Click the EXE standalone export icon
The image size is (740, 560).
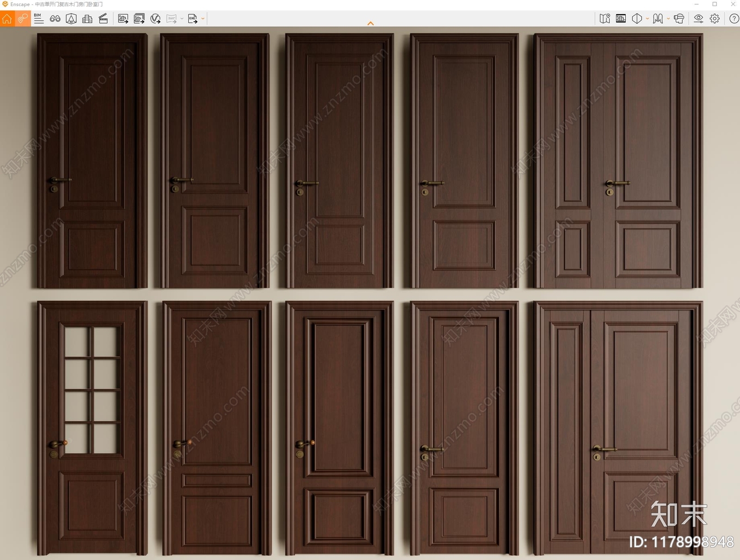tap(192, 18)
